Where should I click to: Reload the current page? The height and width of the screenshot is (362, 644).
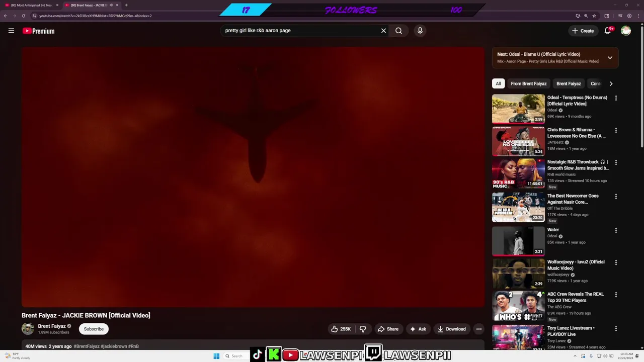23,16
